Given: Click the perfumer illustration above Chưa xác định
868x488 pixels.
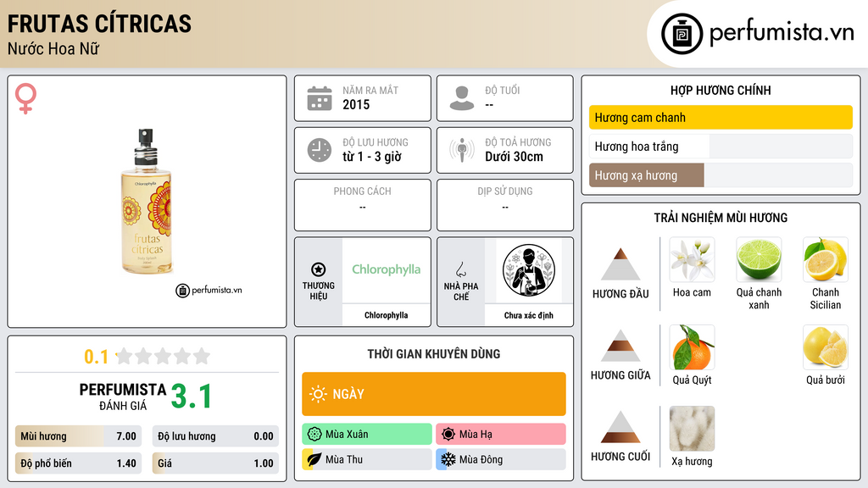Looking at the screenshot, I should (x=529, y=270).
